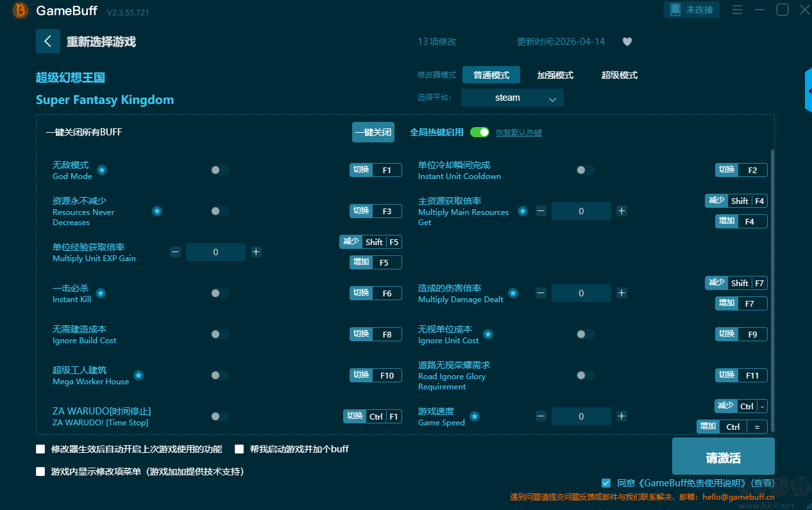Click the F11 Road Ignore Glory hotkey button
This screenshot has height=510, width=812.
tap(741, 375)
